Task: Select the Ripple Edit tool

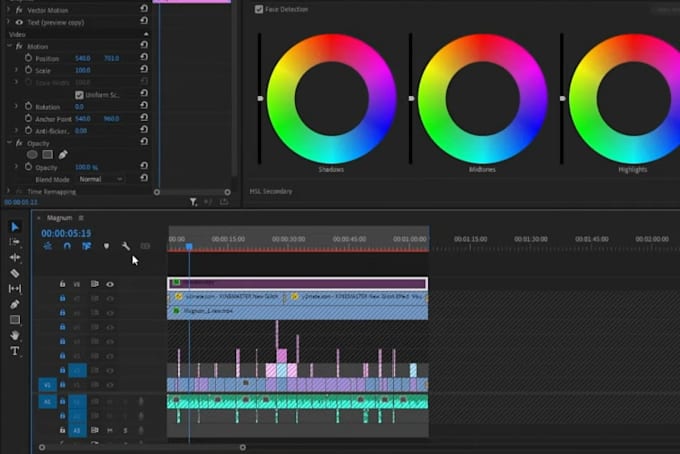Action: coord(15,258)
